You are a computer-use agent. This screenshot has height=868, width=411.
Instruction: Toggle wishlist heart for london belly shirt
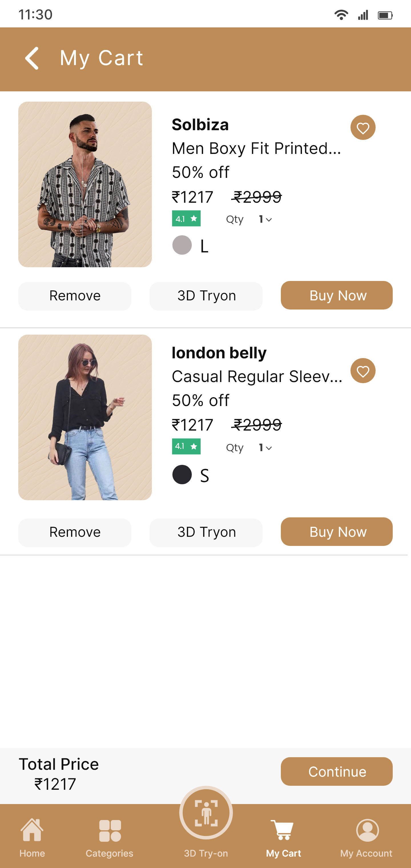tap(363, 371)
